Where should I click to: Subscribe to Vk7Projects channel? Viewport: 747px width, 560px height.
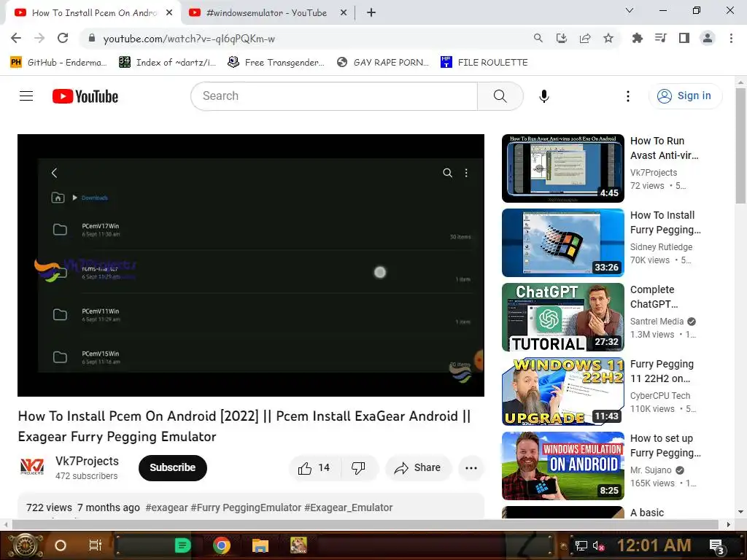point(172,468)
